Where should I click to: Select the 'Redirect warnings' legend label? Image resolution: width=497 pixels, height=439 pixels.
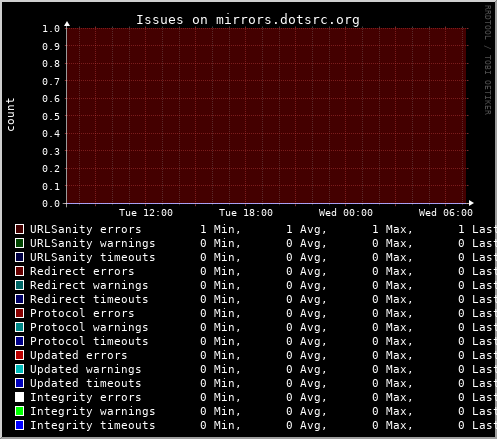[89, 285]
